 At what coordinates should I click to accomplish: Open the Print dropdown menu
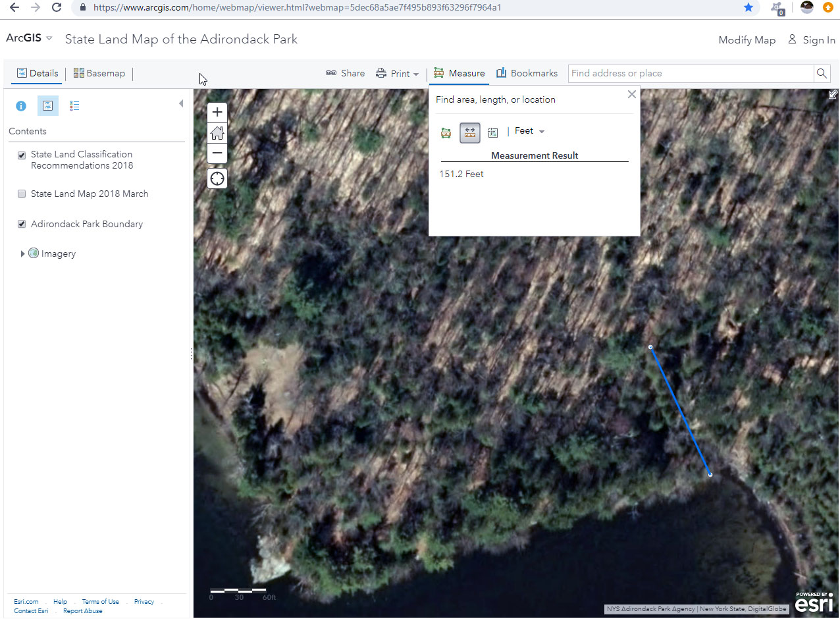[x=398, y=74]
